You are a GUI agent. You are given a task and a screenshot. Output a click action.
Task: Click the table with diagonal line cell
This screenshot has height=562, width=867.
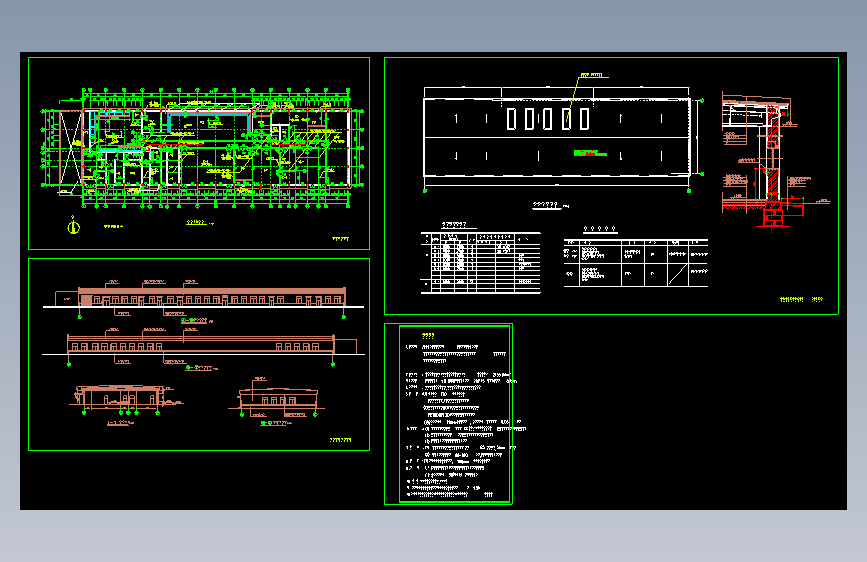[636, 263]
